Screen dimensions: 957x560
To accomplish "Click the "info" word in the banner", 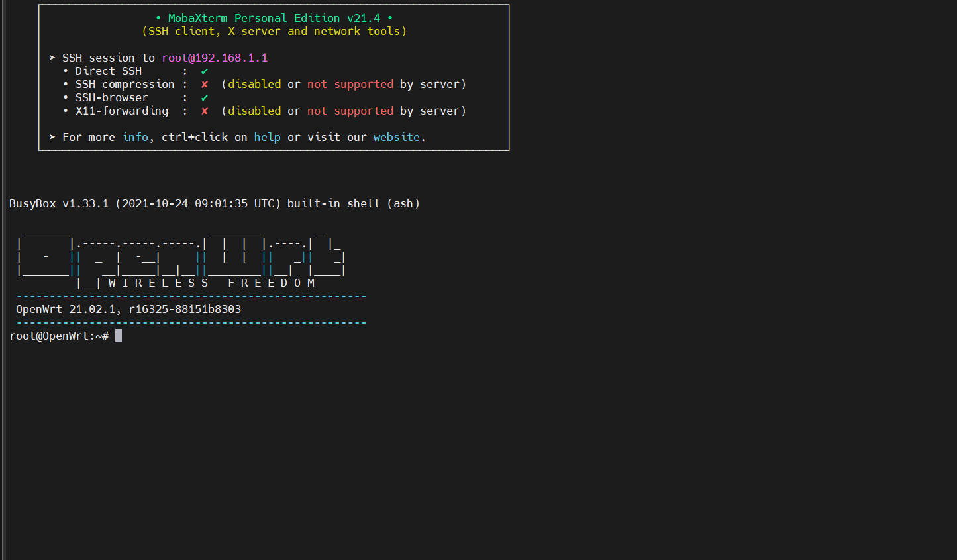I will 135,137.
